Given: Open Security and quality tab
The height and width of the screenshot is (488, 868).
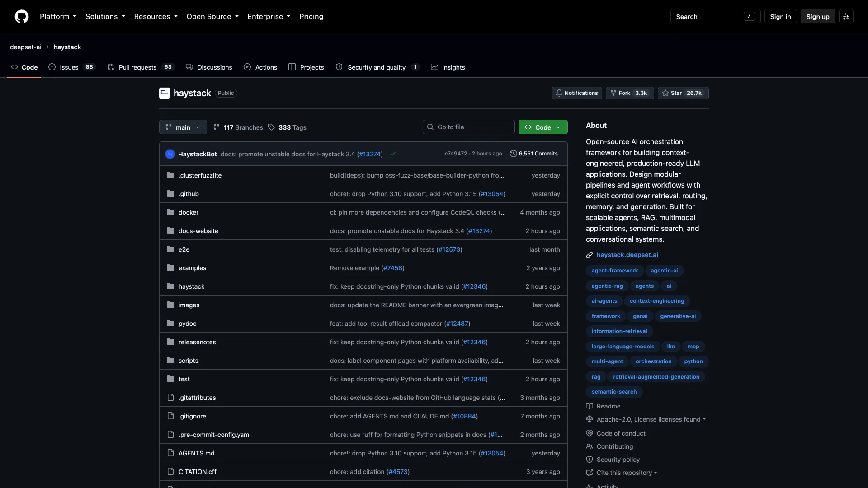Looking at the screenshot, I should tap(377, 67).
